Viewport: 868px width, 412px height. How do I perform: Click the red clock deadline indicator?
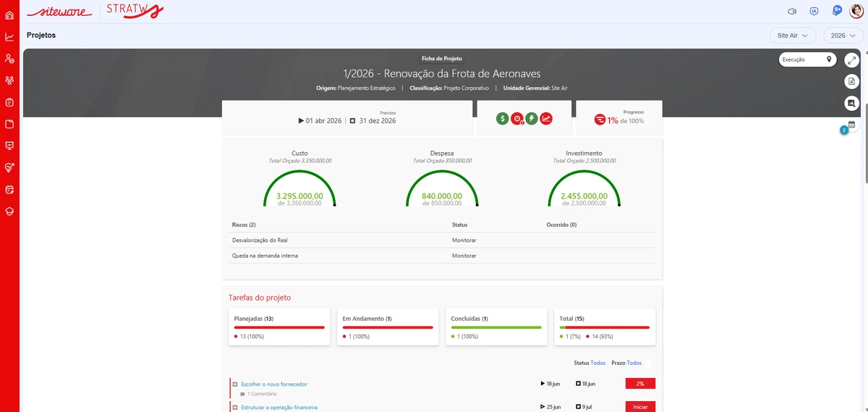[517, 119]
